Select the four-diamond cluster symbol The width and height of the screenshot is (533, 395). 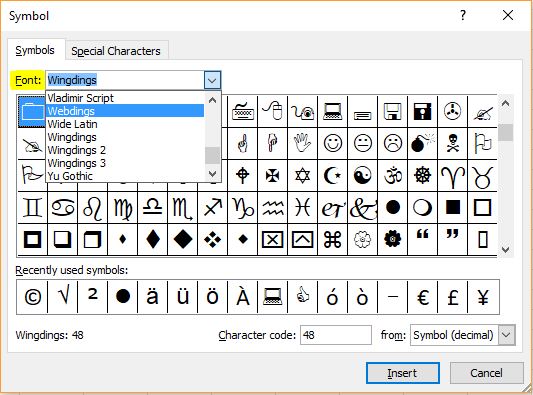[213, 239]
